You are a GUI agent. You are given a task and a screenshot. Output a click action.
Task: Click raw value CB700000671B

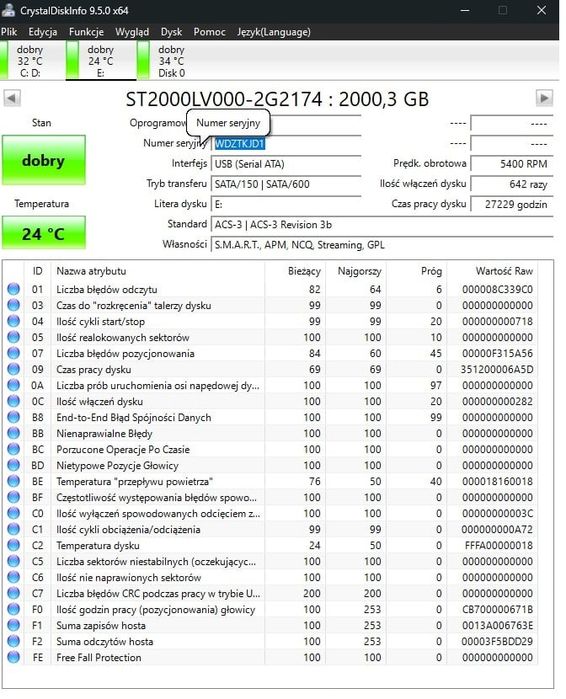click(x=497, y=609)
